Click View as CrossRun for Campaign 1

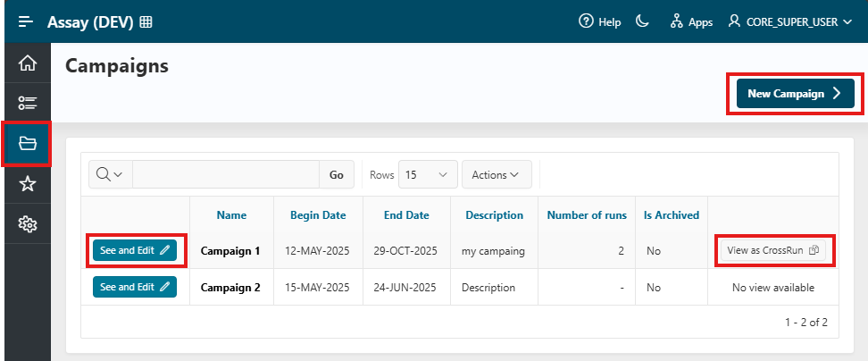(773, 250)
